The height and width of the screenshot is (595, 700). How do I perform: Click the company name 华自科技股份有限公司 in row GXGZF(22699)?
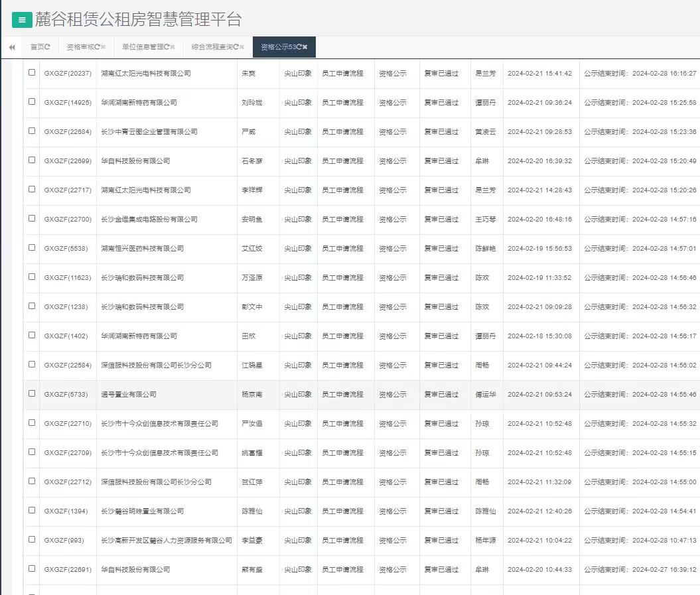[x=135, y=161]
